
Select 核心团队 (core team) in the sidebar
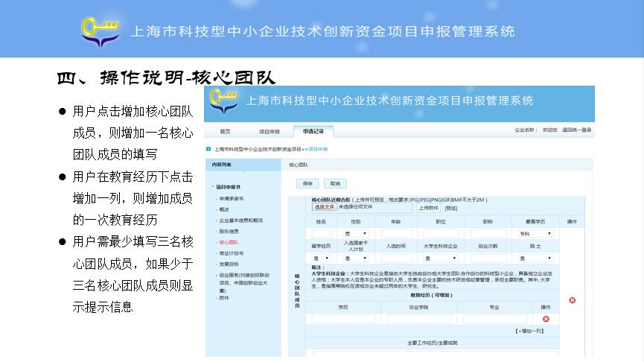229,242
